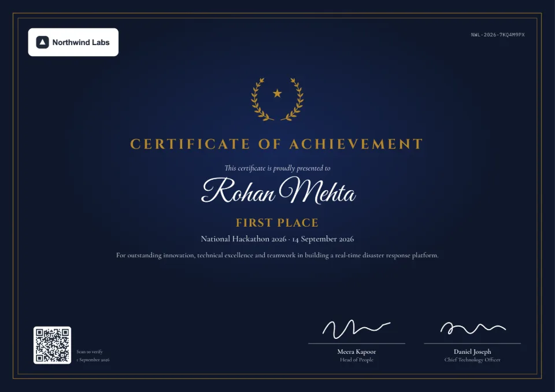The width and height of the screenshot is (555, 392).
Task: Click the QR code to verify
Action: pyautogui.click(x=53, y=345)
